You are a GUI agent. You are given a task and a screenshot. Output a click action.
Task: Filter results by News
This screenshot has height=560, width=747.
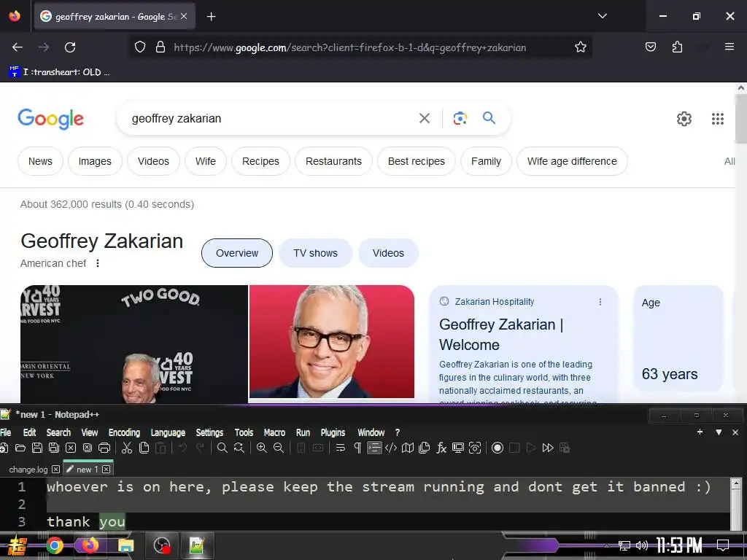[41, 161]
